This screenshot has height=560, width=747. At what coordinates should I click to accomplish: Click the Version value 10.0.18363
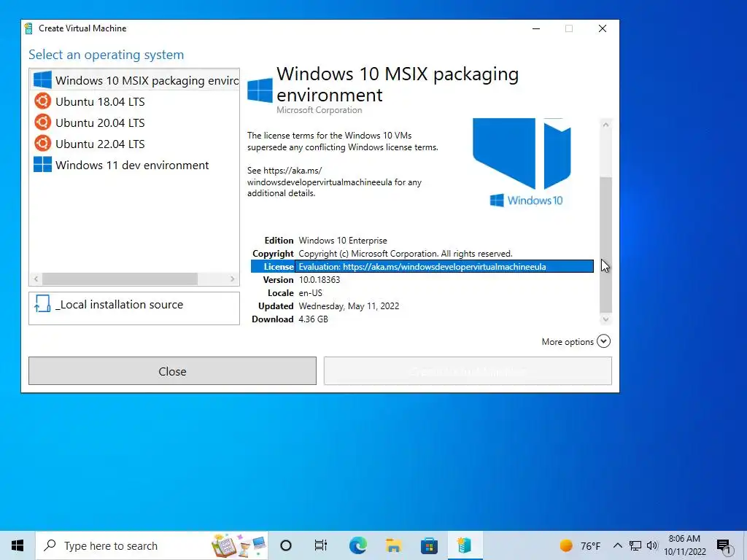(x=320, y=280)
